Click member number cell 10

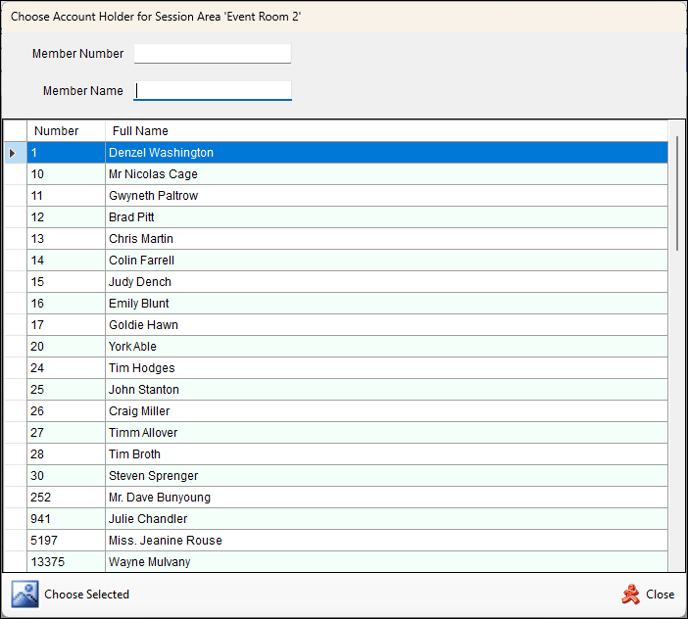(x=66, y=174)
